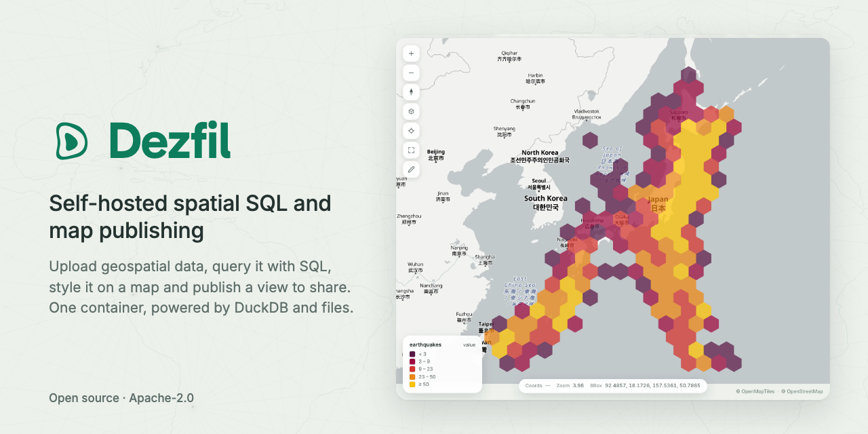Viewport: 868px width, 434px height.
Task: Open the OpenStreetMap attribution link
Action: tap(802, 391)
